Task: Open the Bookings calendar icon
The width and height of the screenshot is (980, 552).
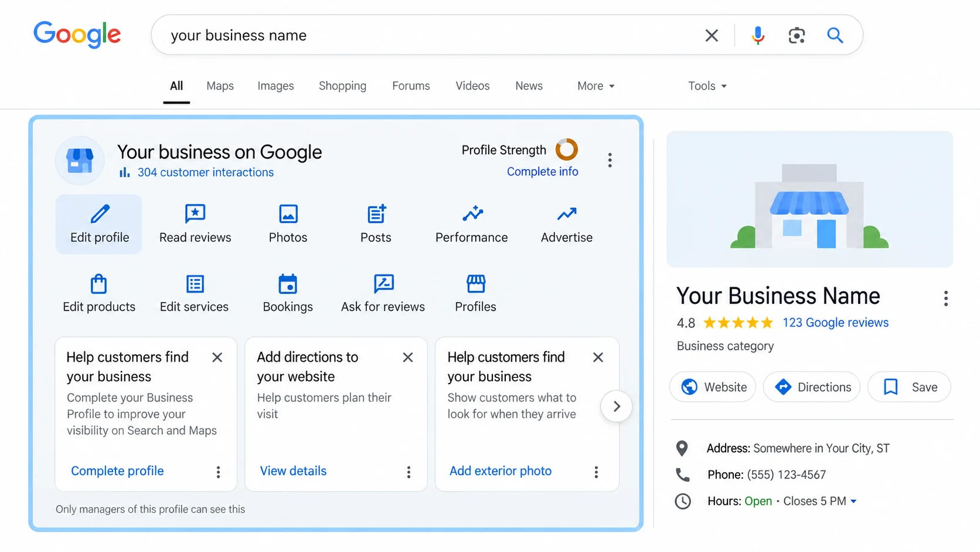Action: [288, 284]
